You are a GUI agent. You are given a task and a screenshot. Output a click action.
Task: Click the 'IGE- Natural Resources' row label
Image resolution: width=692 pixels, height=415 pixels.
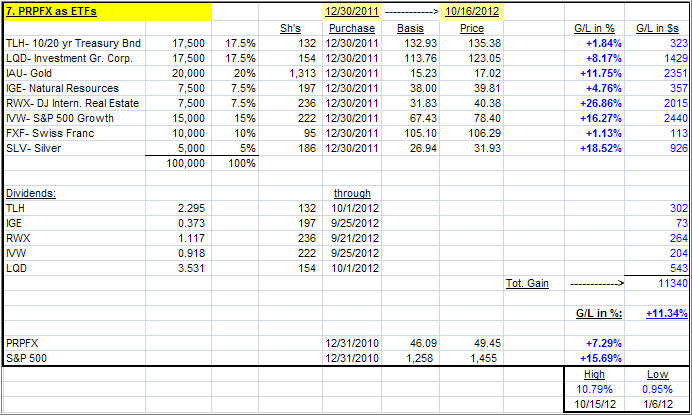(x=62, y=88)
